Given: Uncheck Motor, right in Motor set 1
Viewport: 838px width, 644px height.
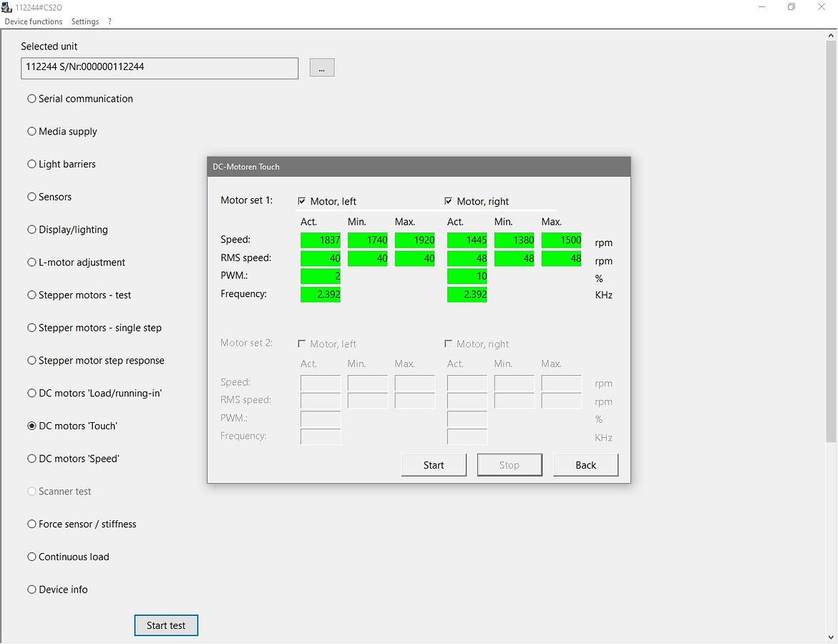Looking at the screenshot, I should coord(449,201).
